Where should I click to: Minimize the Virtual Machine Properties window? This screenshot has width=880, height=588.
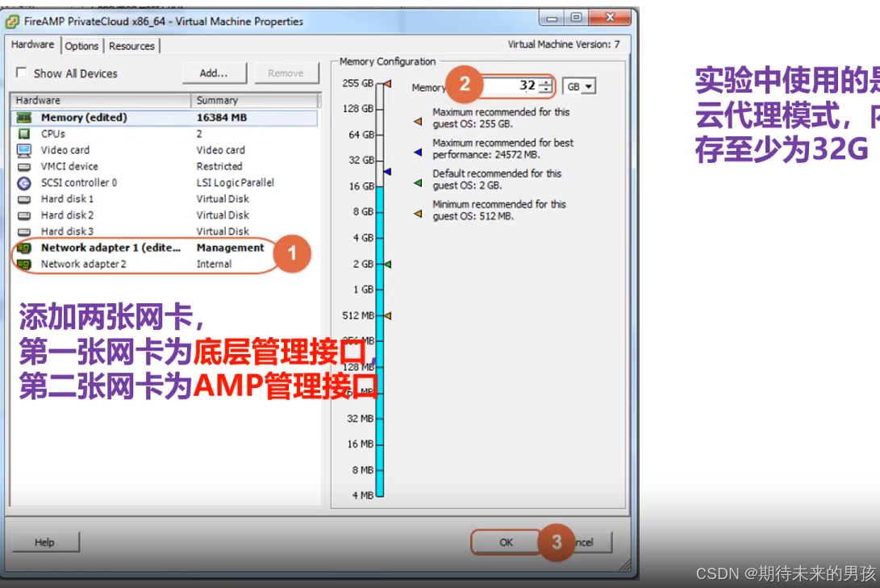tap(553, 18)
